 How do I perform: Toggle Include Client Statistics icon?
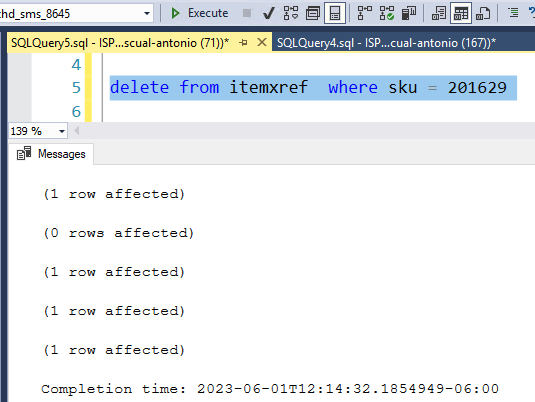[409, 13]
